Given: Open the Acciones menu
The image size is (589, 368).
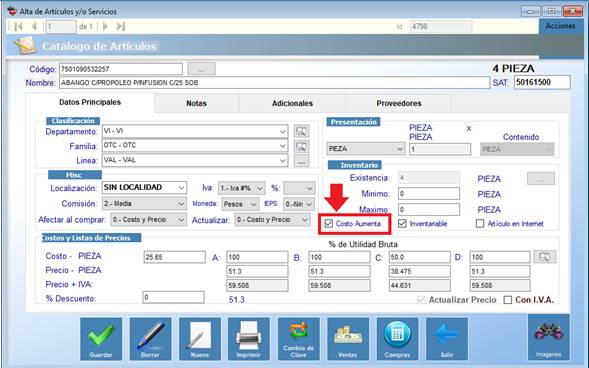Looking at the screenshot, I should (560, 26).
